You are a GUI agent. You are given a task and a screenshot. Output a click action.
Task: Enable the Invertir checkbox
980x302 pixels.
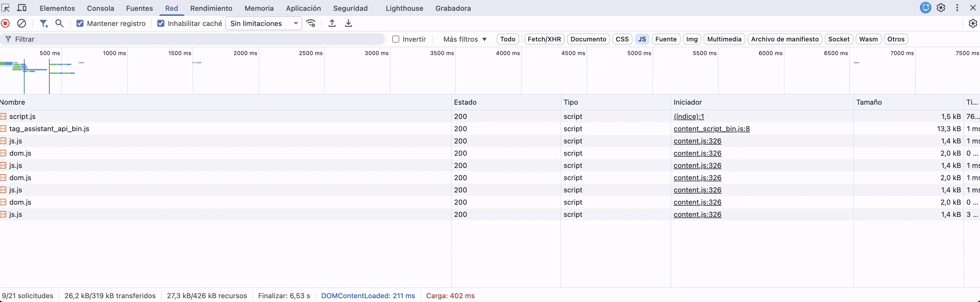396,39
